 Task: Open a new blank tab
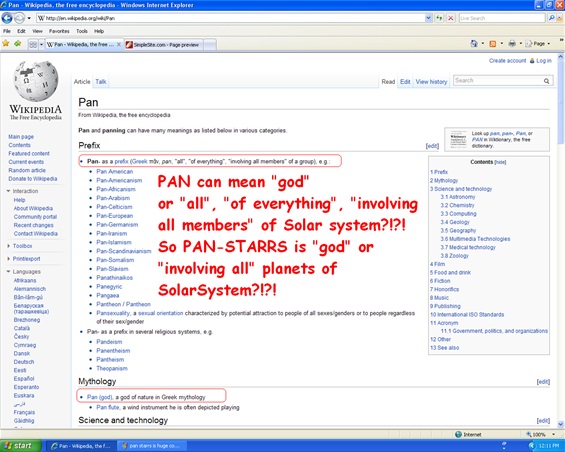pos(210,45)
